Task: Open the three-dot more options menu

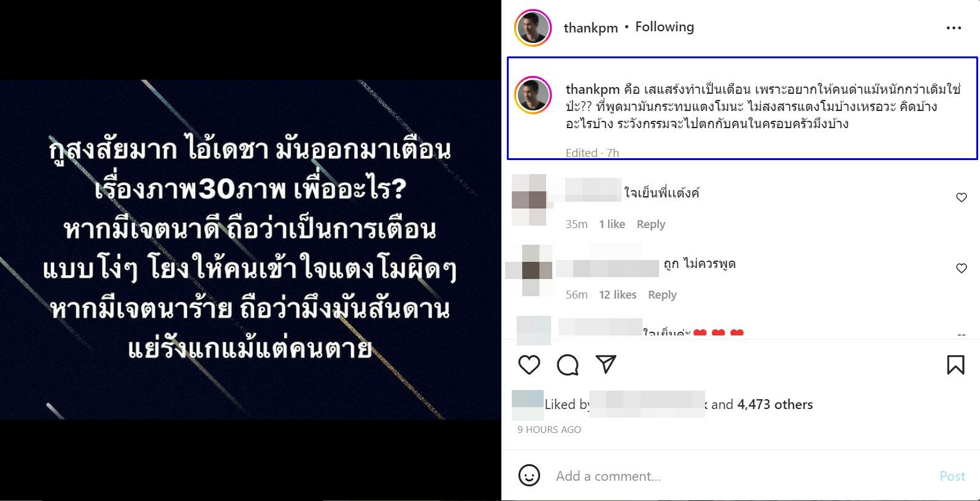Action: (954, 28)
